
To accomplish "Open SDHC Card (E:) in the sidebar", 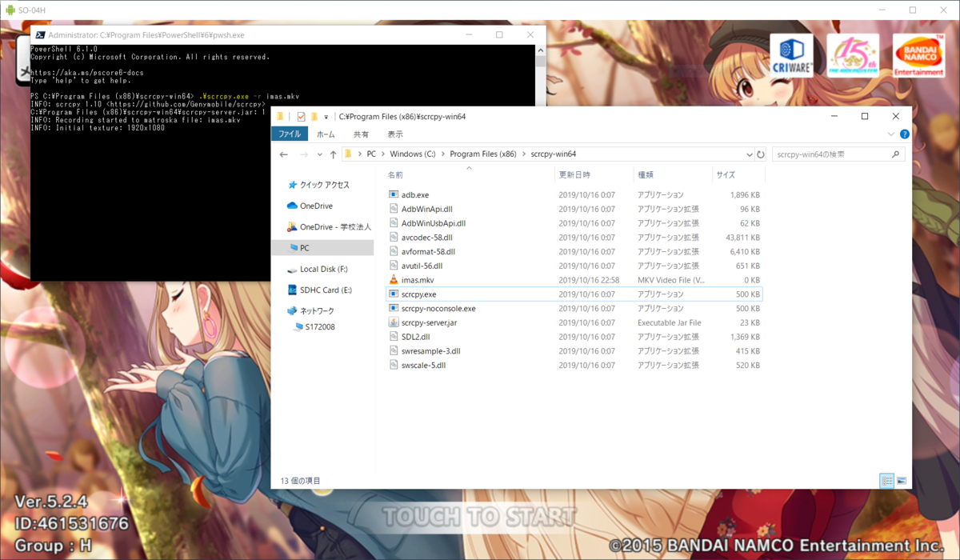I will click(x=319, y=290).
